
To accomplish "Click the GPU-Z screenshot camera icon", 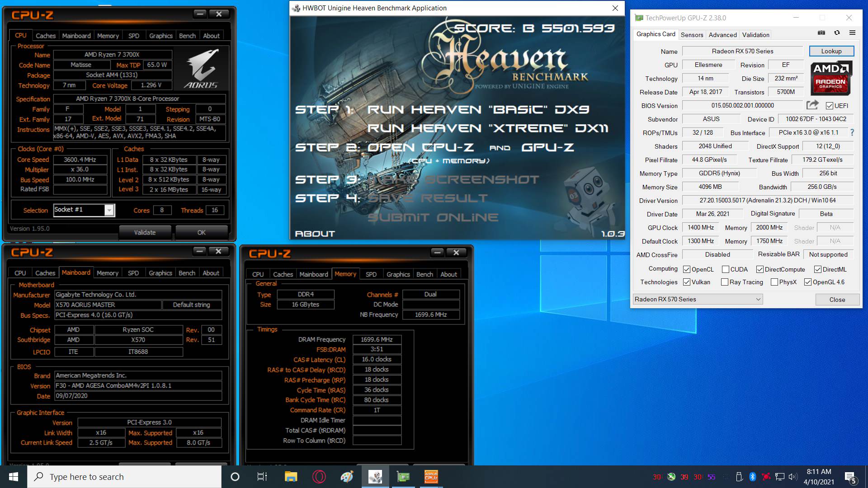I will [821, 33].
